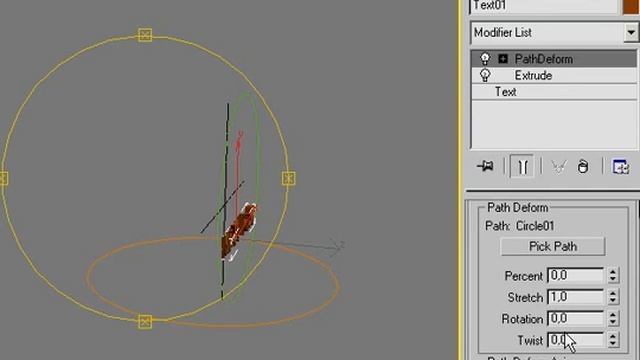Click the right vertex of yellow circle
640x360 pixels.
289,178
